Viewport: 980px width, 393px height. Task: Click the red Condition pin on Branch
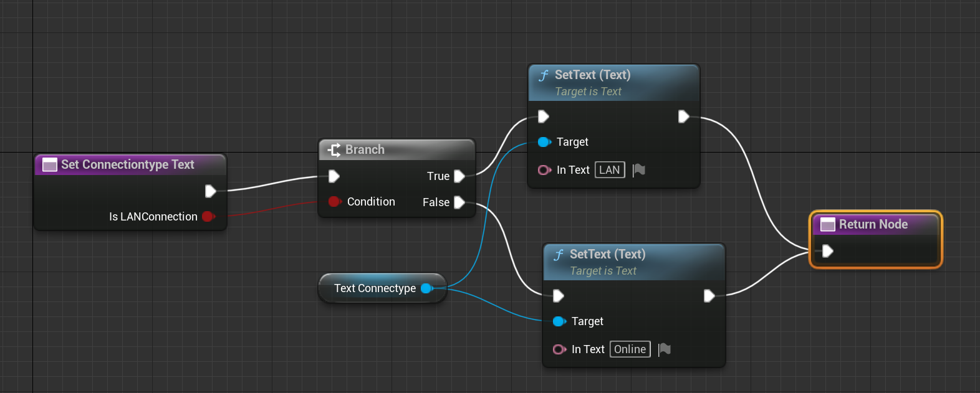tap(334, 202)
